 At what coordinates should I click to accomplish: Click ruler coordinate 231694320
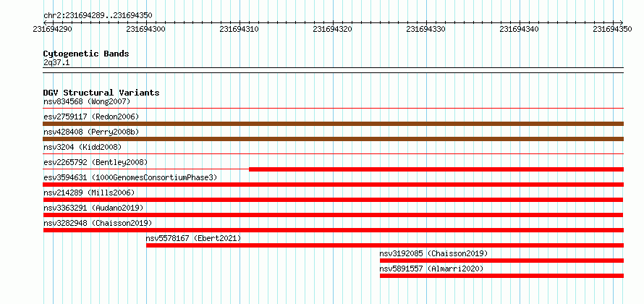333,30
